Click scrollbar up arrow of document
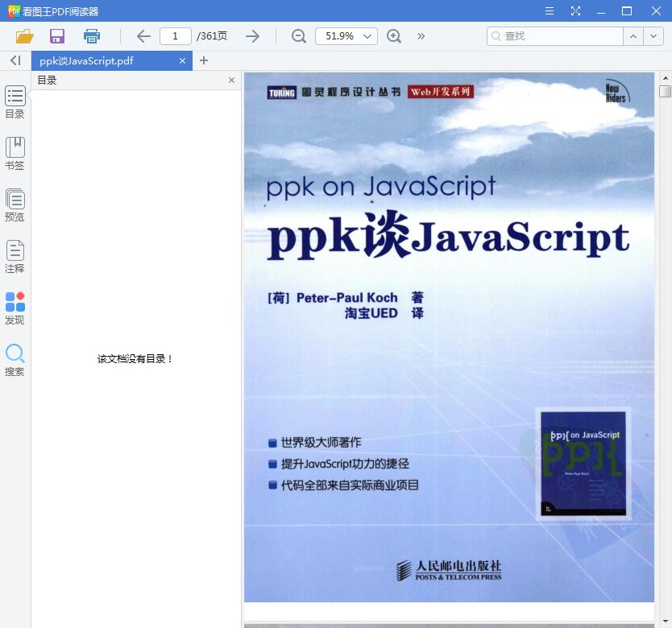 (665, 78)
